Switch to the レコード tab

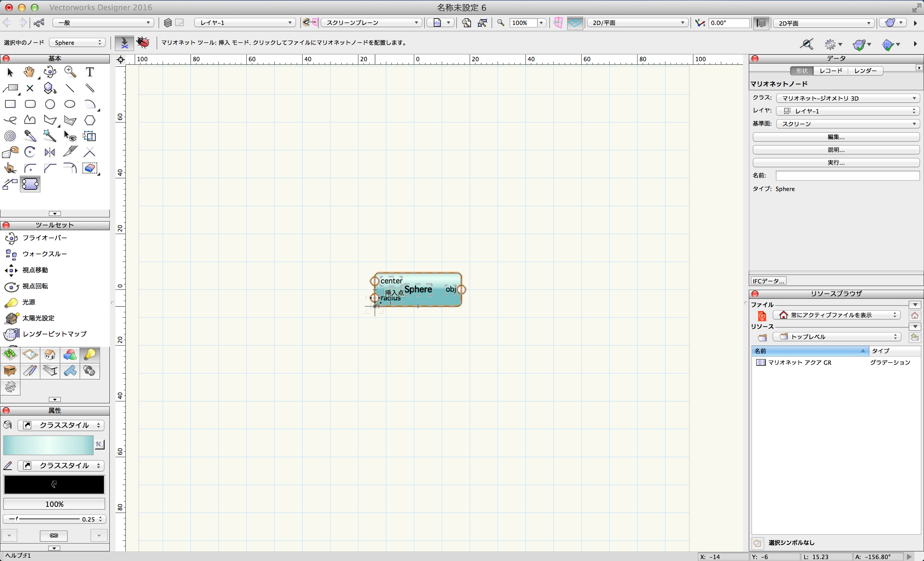[x=830, y=71]
